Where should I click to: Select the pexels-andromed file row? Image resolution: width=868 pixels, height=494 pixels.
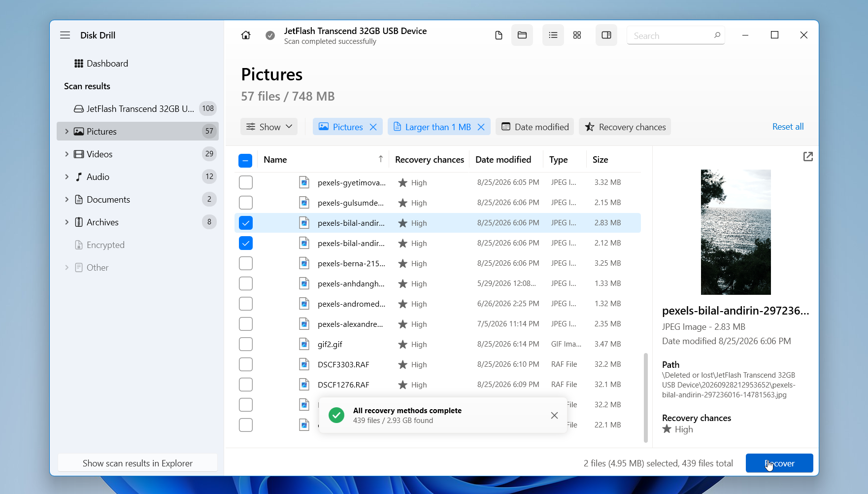437,304
